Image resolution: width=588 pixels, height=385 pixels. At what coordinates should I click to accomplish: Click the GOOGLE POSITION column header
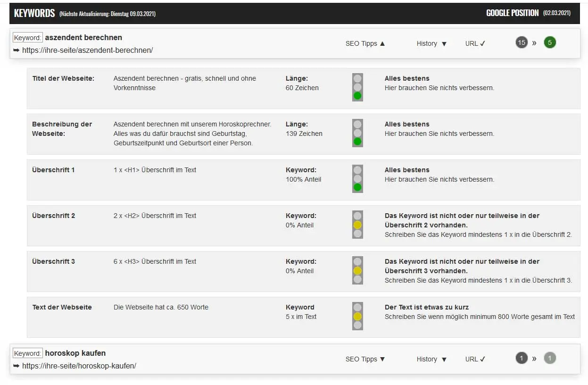coord(512,13)
